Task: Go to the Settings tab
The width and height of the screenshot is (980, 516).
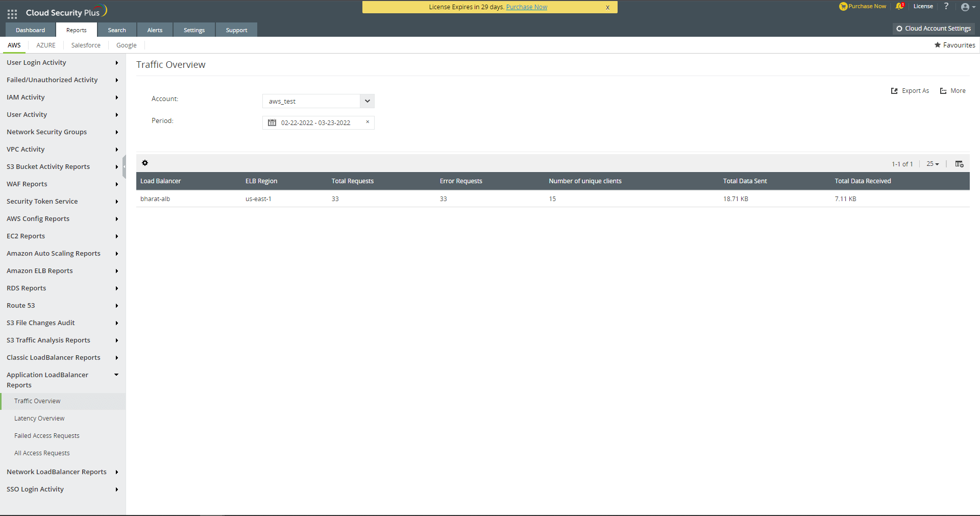Action: pyautogui.click(x=194, y=30)
